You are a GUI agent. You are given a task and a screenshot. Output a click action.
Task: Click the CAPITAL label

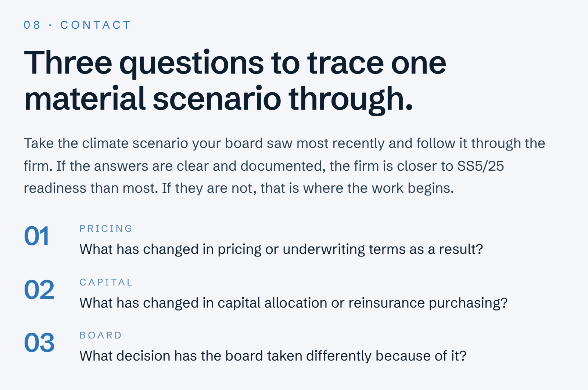point(106,282)
